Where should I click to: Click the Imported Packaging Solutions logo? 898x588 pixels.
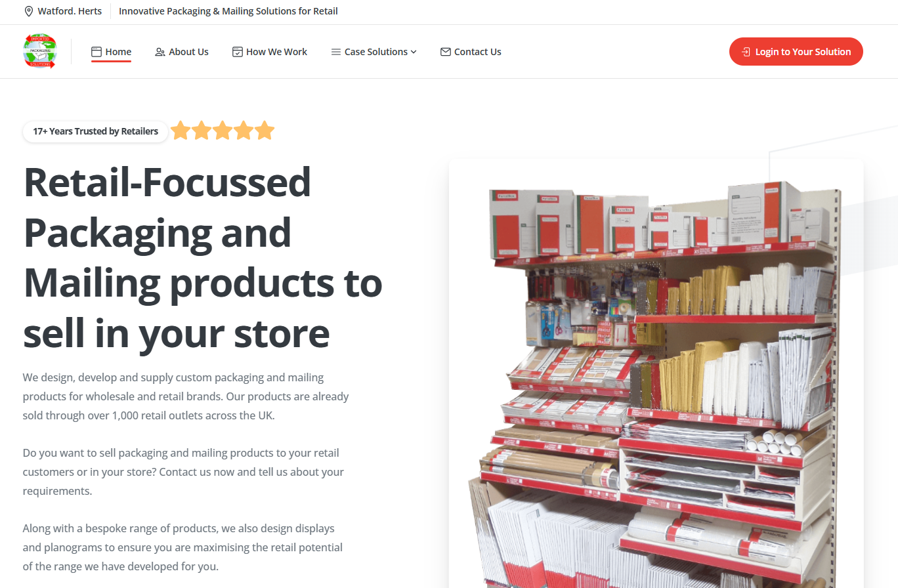pos(40,51)
